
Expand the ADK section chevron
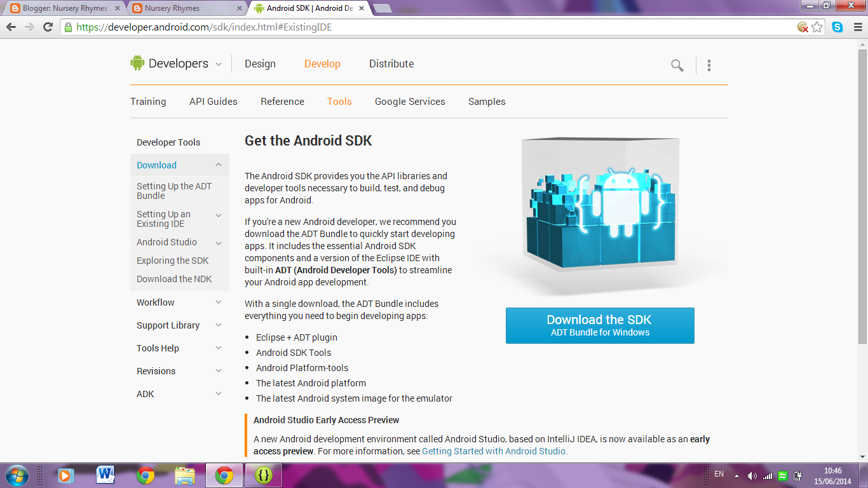pyautogui.click(x=219, y=394)
